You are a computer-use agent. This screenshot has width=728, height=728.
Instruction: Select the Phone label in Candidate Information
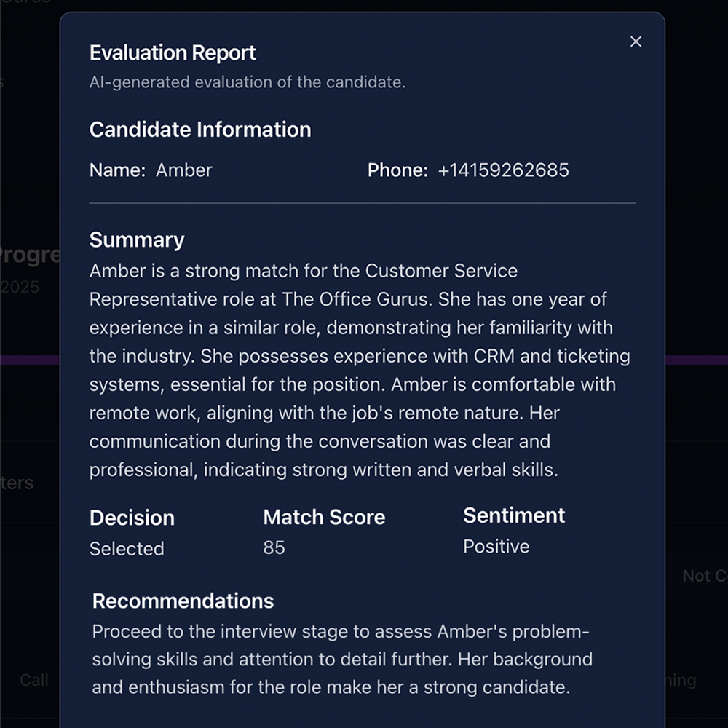point(396,170)
